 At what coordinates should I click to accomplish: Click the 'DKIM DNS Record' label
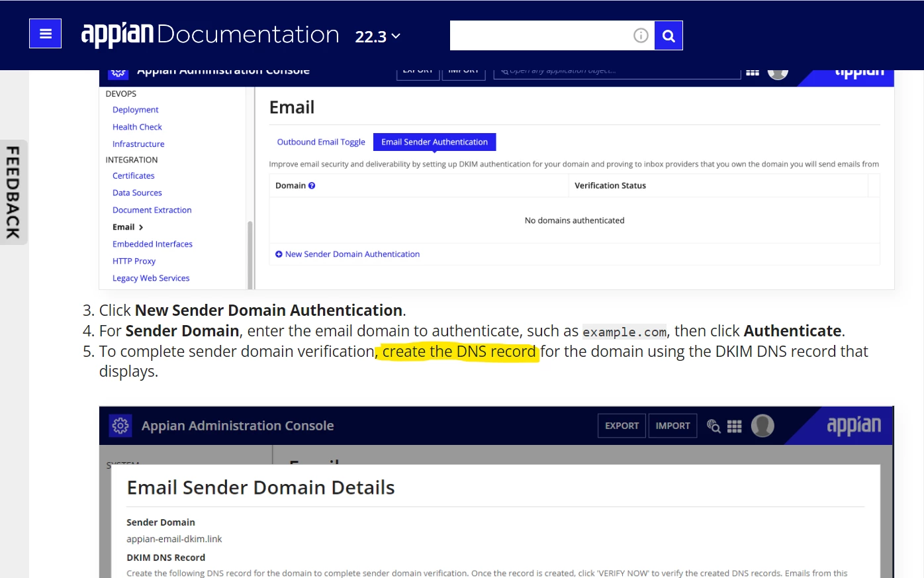[x=166, y=557]
